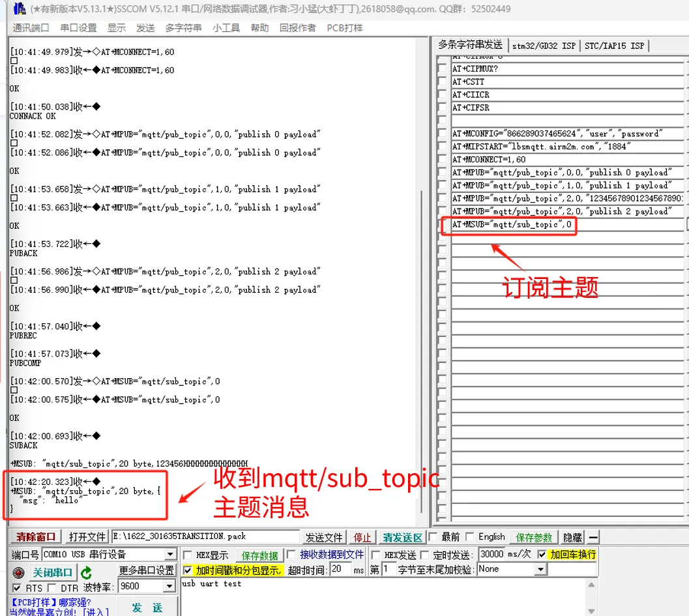Click the send box scroll up arrow
Viewport: 689px width, 616px height.
(x=591, y=584)
